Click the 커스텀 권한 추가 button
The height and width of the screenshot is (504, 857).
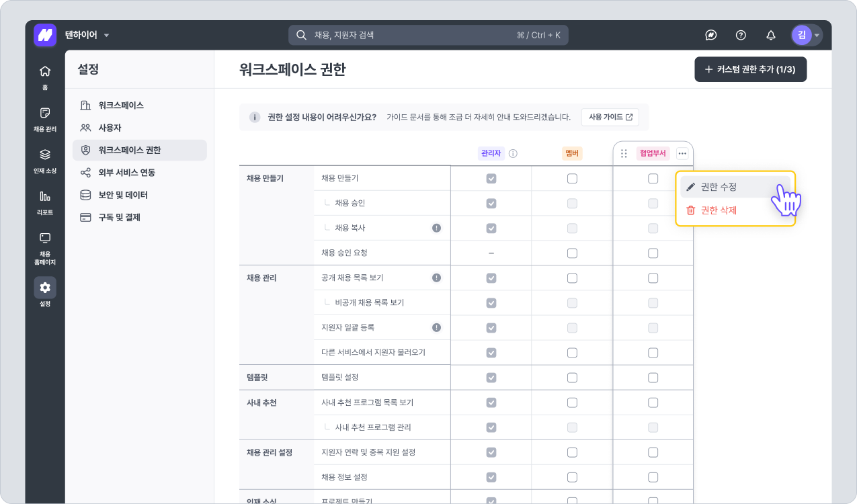750,69
